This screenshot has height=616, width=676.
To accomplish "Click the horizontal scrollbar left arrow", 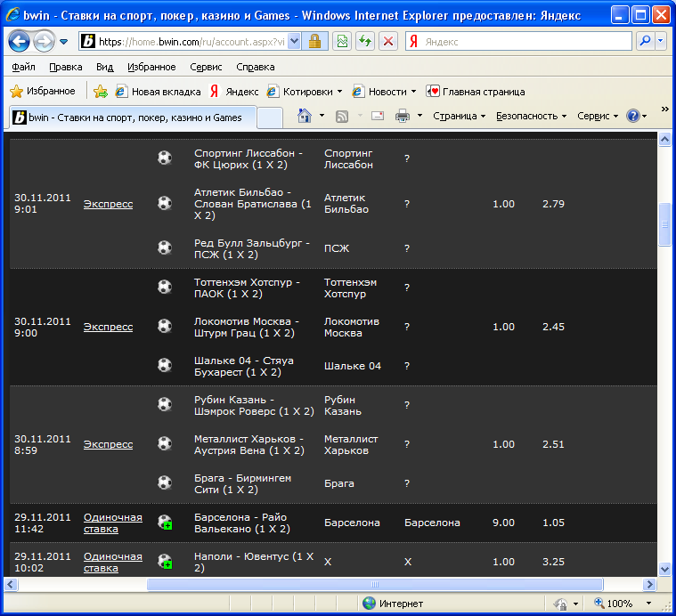I will 12,585.
